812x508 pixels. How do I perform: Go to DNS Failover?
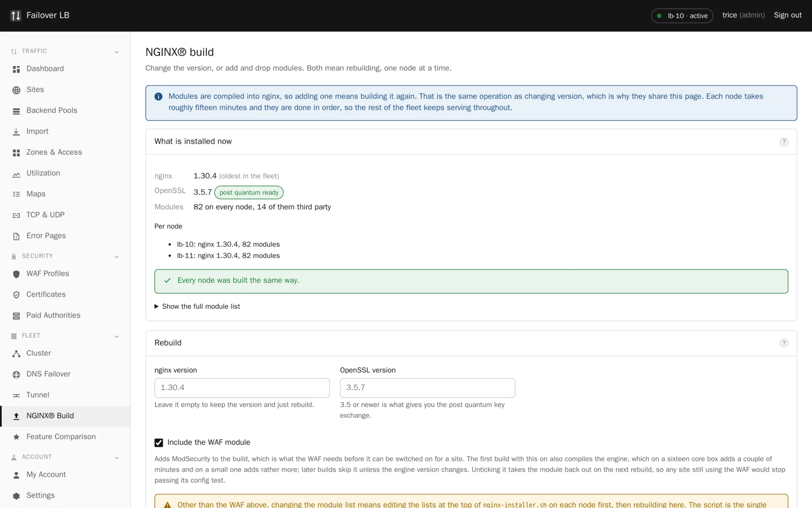click(65, 374)
